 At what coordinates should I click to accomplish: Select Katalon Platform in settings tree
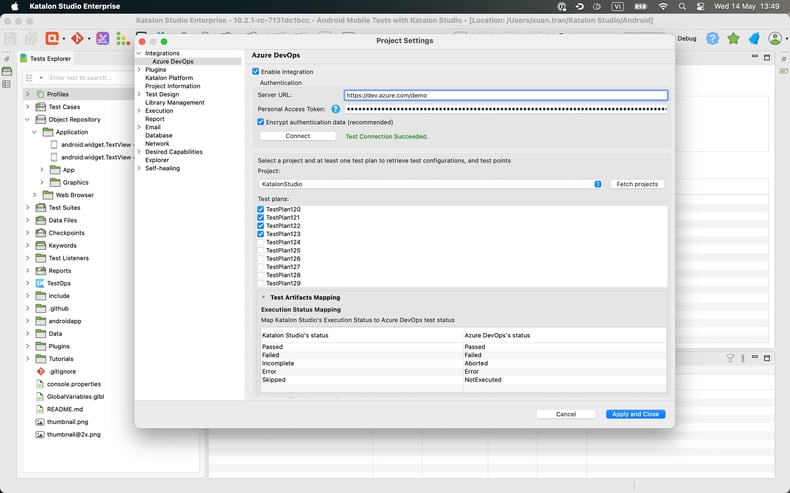click(x=169, y=78)
